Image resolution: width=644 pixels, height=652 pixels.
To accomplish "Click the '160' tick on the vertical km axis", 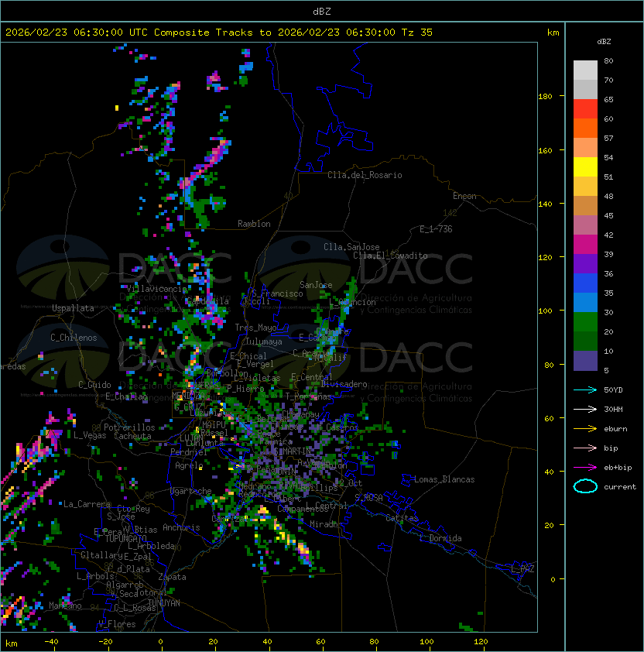I will tap(545, 150).
